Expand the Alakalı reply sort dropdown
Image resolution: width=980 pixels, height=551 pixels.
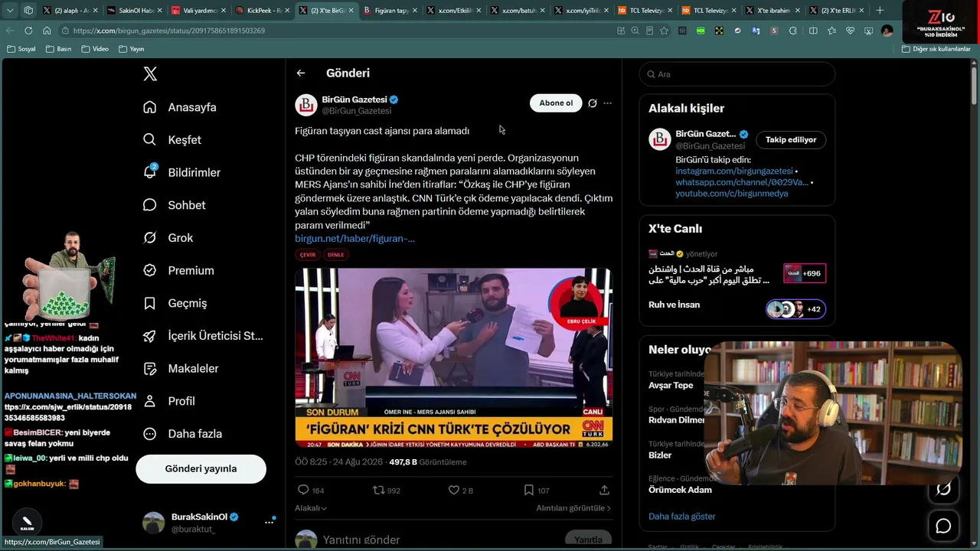(311, 508)
